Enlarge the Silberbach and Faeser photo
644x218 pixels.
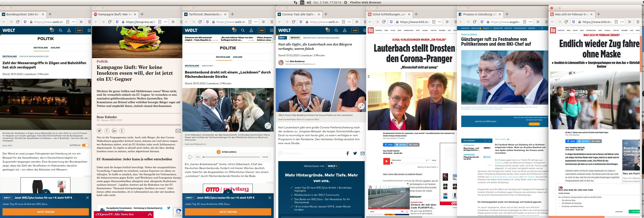point(268,126)
